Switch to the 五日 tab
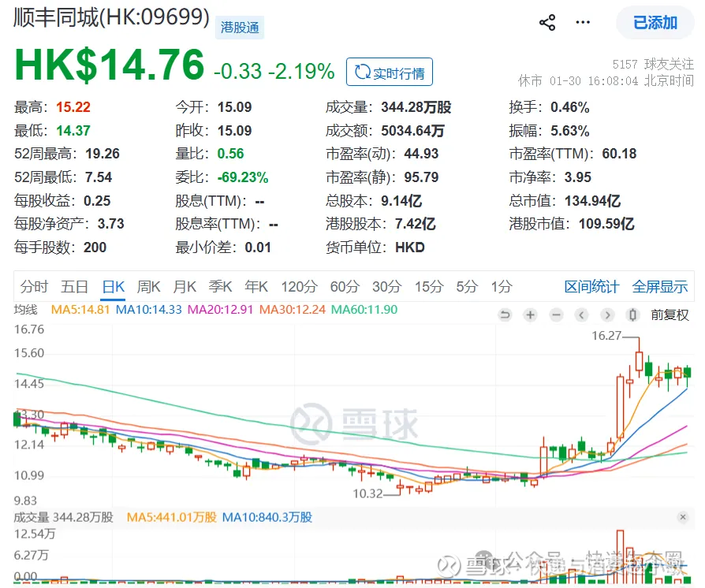Image resolution: width=705 pixels, height=588 pixels. tap(74, 286)
